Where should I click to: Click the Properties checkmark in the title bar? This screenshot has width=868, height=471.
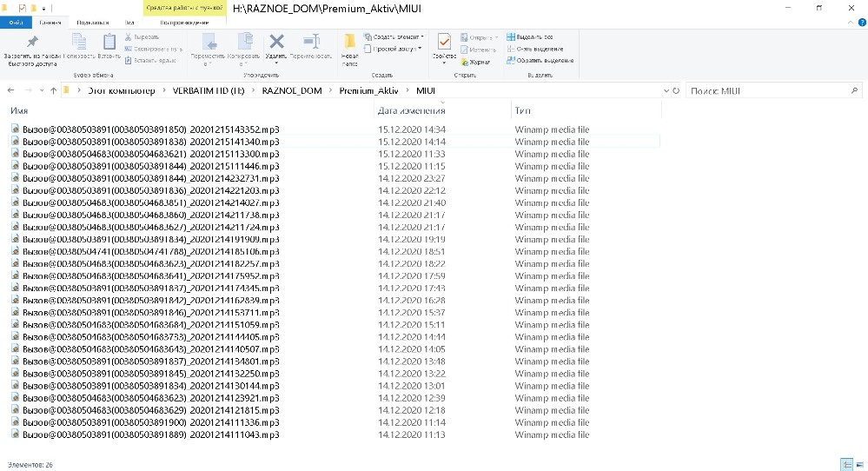[22, 9]
